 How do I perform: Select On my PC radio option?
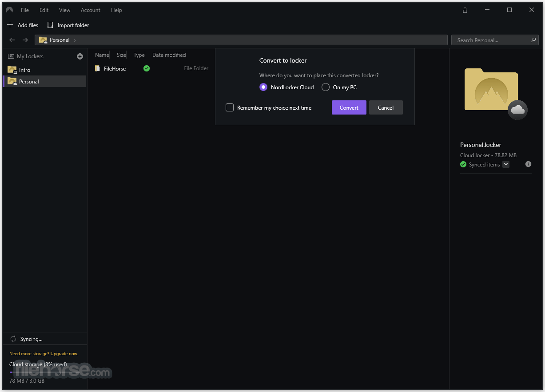(325, 87)
